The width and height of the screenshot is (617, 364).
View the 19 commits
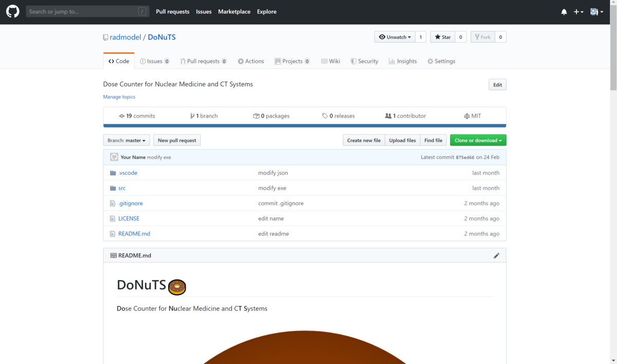tap(137, 116)
